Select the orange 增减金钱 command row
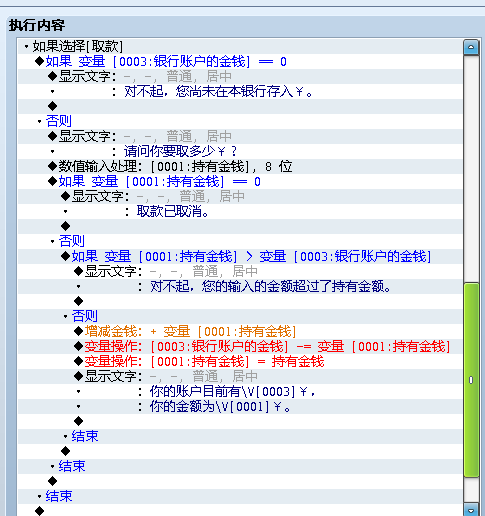The image size is (485, 516). [x=240, y=331]
